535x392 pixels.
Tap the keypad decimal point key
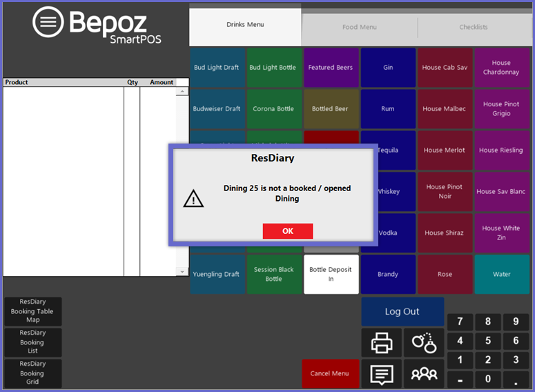coord(516,379)
